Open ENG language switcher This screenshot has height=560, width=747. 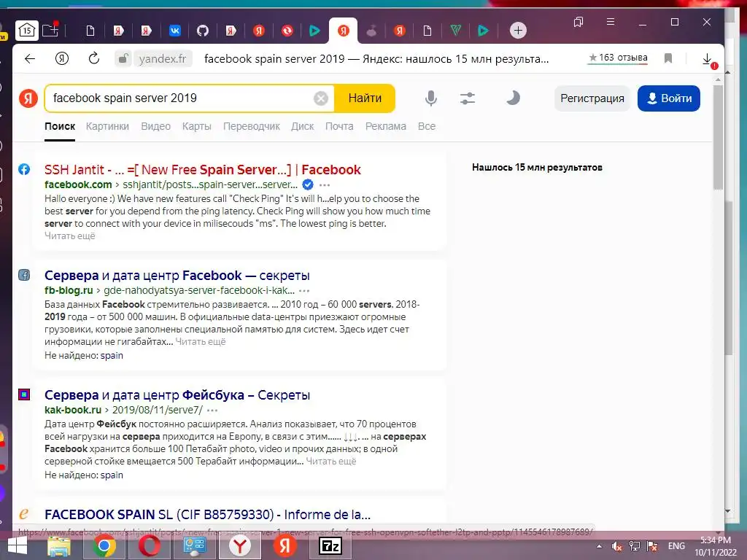coord(676,546)
